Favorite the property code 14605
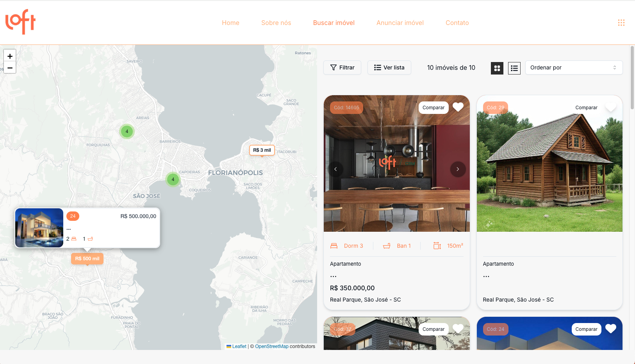Viewport: 635px width, 364px height. [x=458, y=107]
